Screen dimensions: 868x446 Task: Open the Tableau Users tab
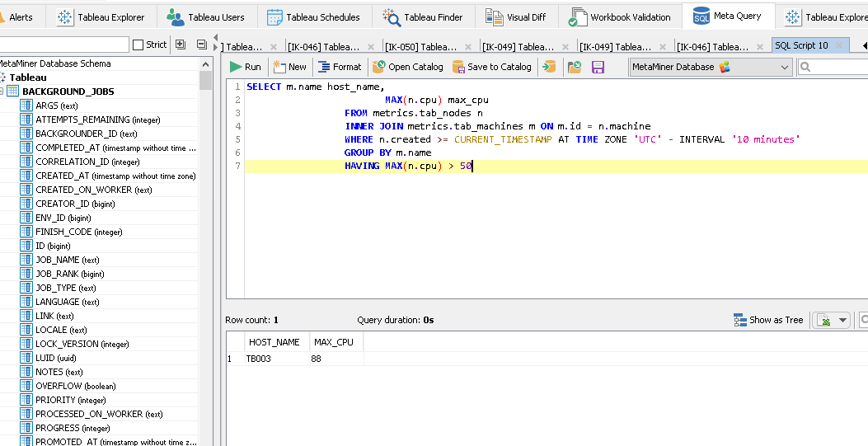coord(206,17)
